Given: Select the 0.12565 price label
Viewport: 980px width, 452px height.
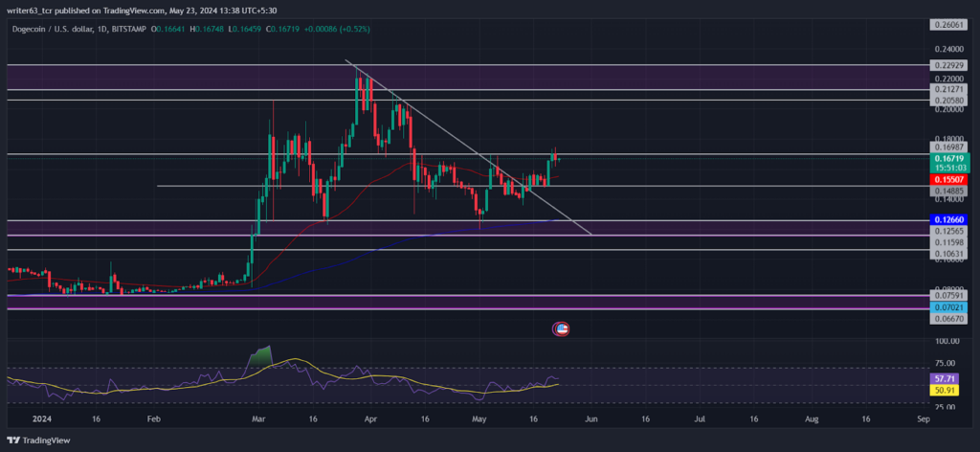Looking at the screenshot, I should (x=948, y=231).
